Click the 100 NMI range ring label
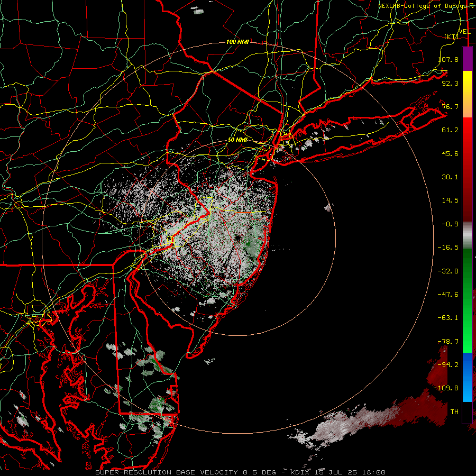 tap(237, 42)
